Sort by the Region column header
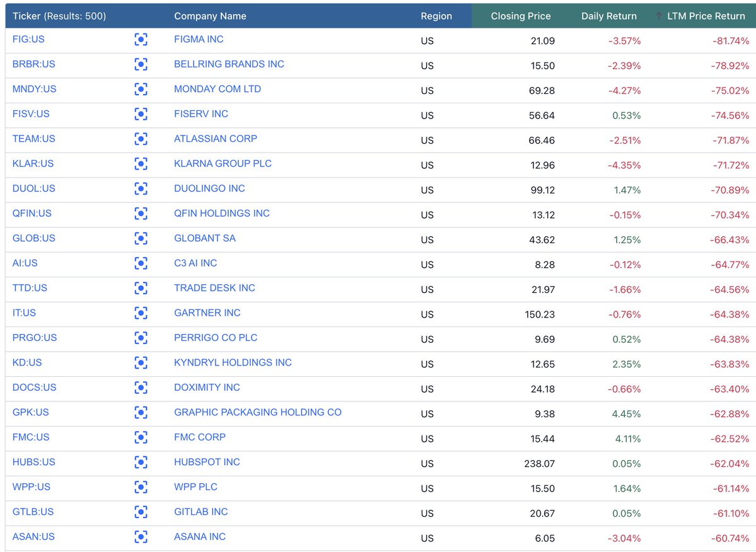The height and width of the screenshot is (552, 756). (436, 16)
